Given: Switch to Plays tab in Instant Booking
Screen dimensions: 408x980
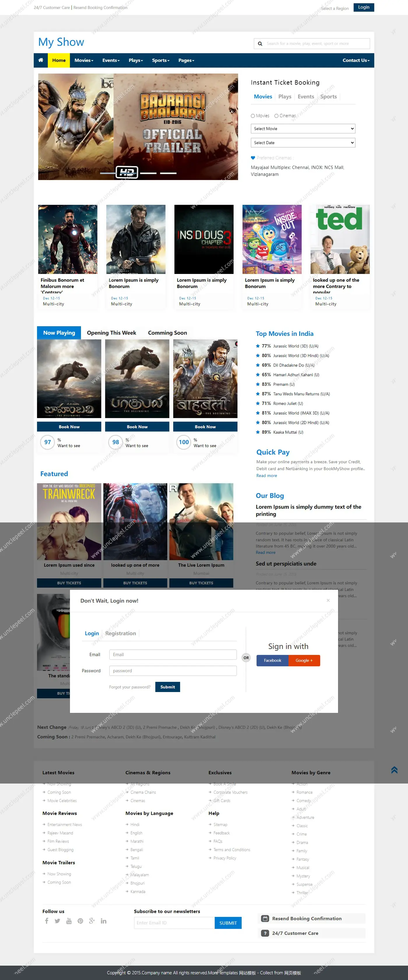Looking at the screenshot, I should tap(285, 97).
